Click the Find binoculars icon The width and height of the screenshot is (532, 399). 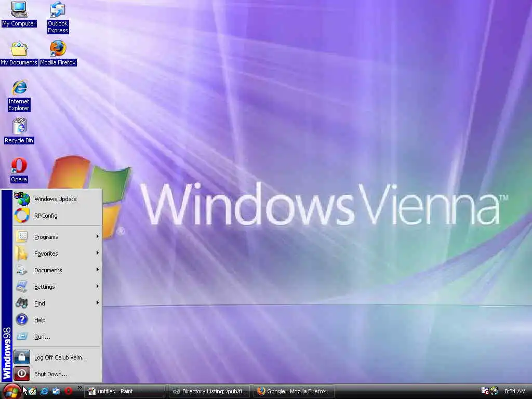22,303
